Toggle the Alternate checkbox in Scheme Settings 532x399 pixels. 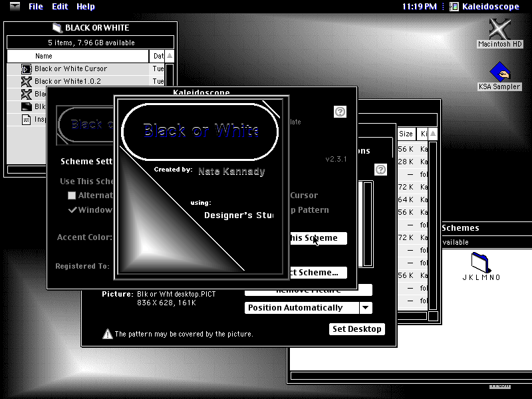pyautogui.click(x=72, y=196)
